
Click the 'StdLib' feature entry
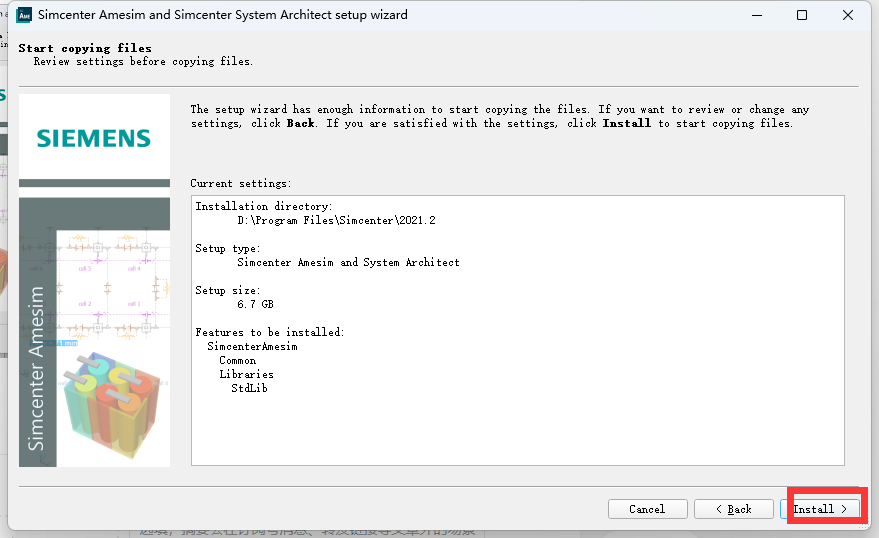tap(249, 388)
